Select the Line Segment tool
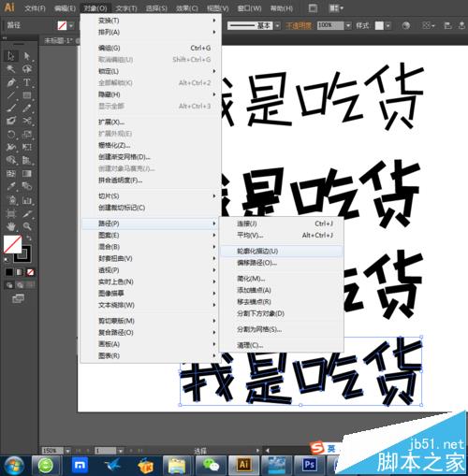The height and width of the screenshot is (476, 468). pyautogui.click(x=11, y=95)
